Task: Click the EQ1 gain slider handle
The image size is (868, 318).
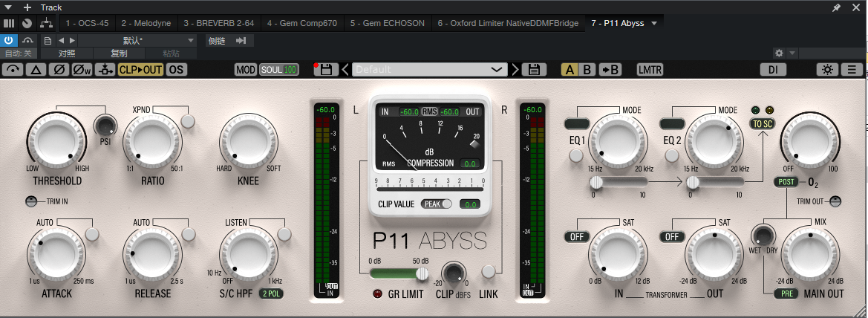Action: coord(596,182)
